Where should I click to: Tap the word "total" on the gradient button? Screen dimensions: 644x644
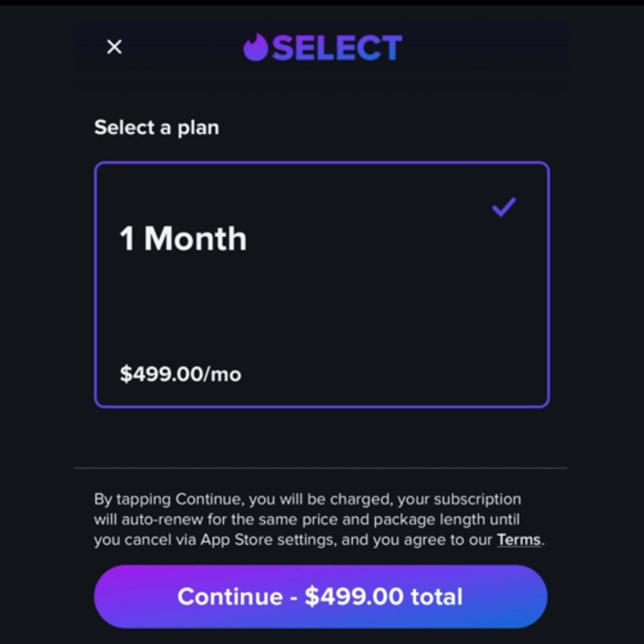(437, 596)
